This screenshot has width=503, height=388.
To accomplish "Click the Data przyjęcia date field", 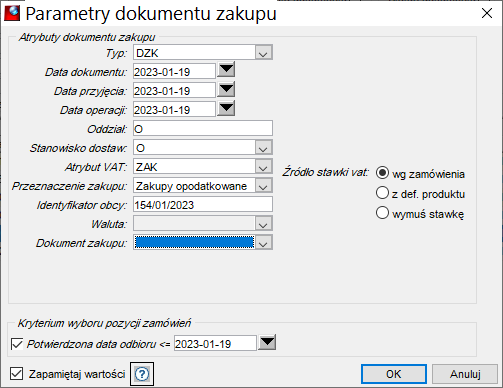I will pos(174,91).
